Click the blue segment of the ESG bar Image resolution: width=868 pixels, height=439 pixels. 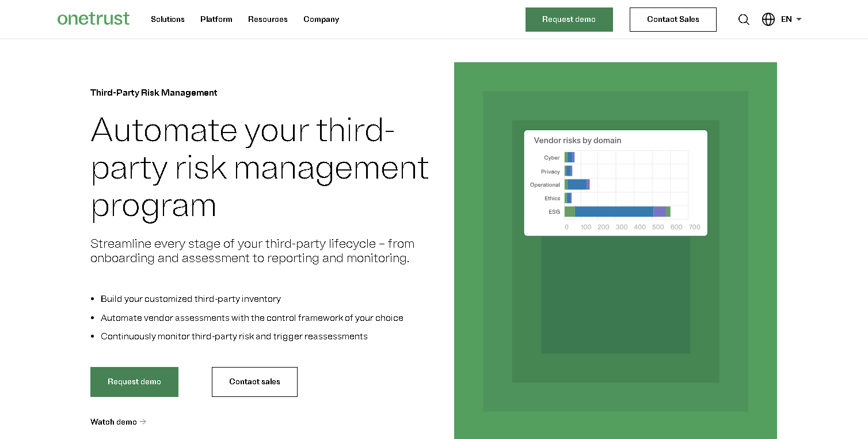[614, 211]
